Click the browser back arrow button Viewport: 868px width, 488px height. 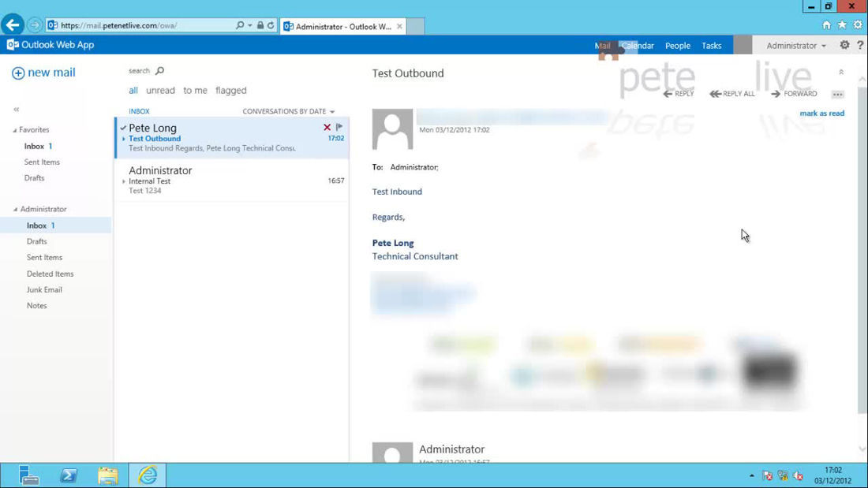tap(12, 25)
